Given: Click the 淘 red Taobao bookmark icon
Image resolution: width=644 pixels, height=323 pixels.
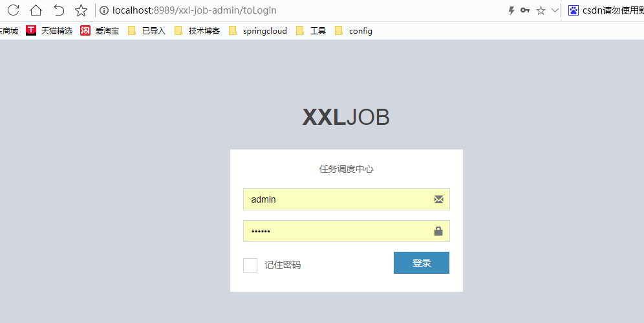Looking at the screenshot, I should click(x=85, y=30).
